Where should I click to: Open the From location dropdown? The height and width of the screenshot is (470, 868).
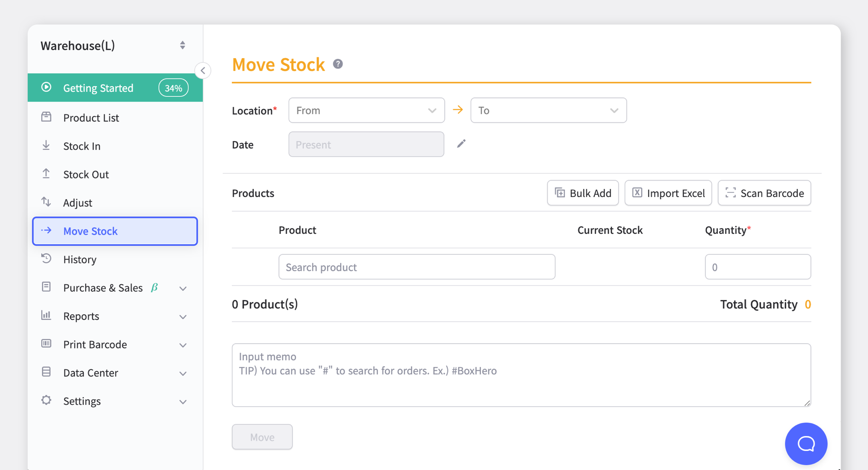coord(366,109)
